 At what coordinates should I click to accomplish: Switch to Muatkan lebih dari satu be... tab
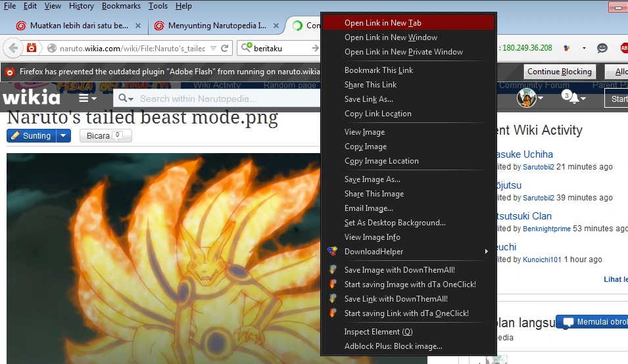[78, 26]
